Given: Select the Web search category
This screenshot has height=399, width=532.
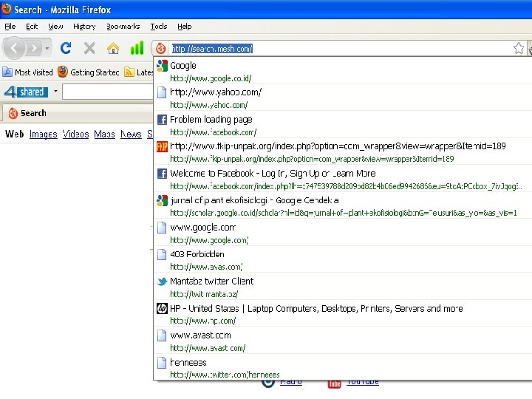Looking at the screenshot, I should coord(15,134).
